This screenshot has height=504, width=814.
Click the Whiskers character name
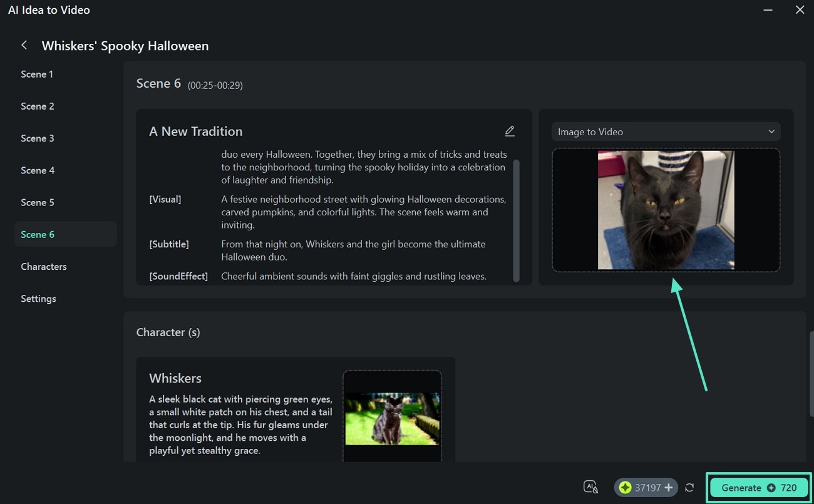click(175, 378)
